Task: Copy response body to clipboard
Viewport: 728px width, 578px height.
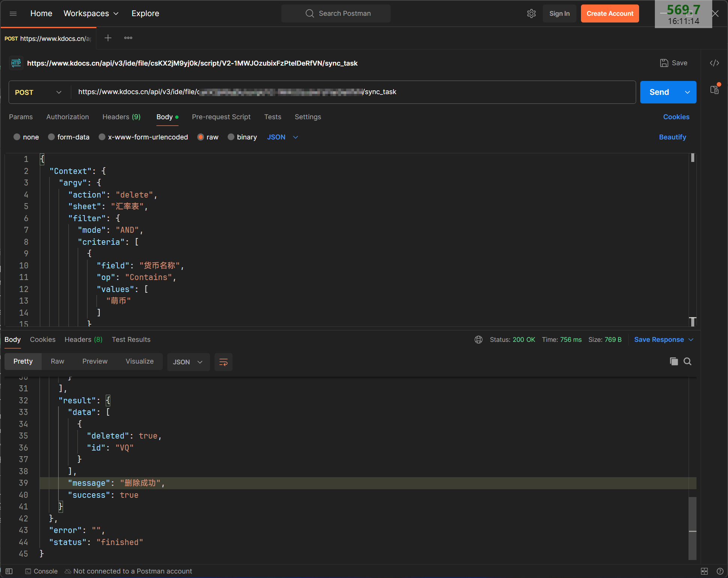Action: [674, 361]
